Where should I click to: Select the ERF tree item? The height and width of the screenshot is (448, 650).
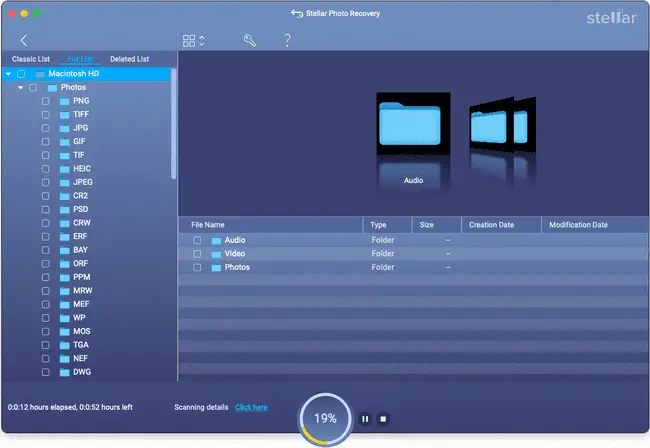tap(80, 236)
